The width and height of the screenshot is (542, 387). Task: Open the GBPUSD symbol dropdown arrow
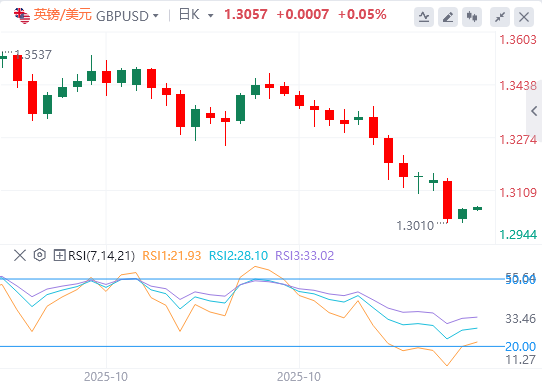point(156,16)
